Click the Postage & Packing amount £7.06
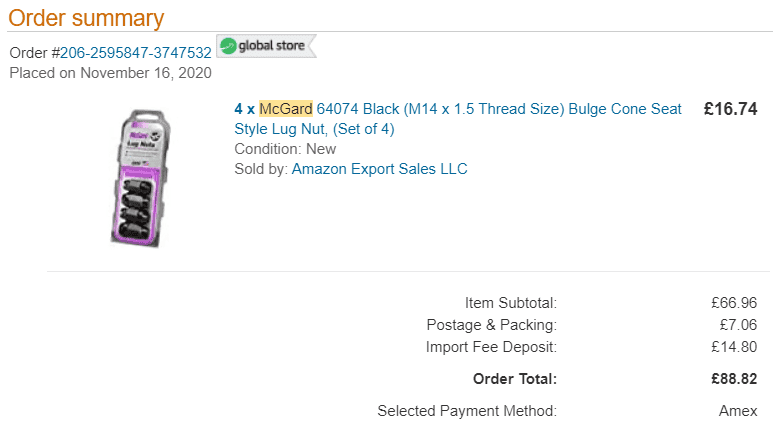Viewport: 773px width, 433px height. point(738,325)
